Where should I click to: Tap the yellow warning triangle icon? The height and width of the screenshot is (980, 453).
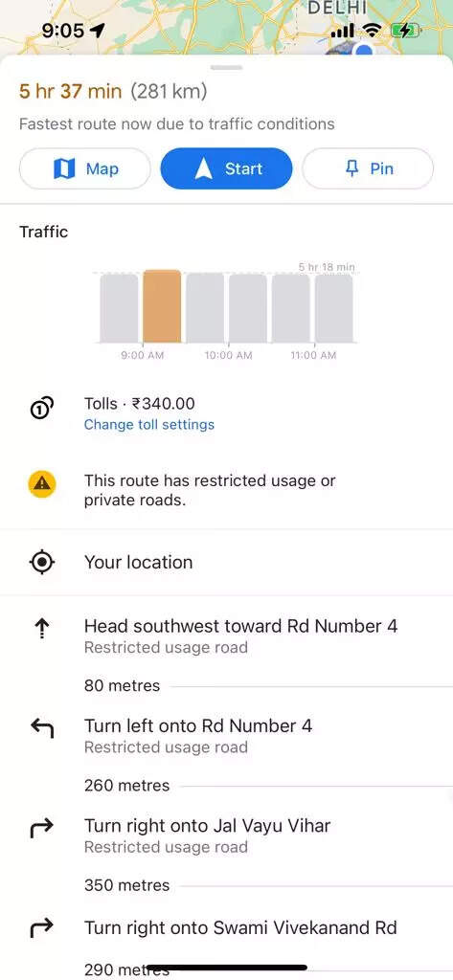click(42, 483)
